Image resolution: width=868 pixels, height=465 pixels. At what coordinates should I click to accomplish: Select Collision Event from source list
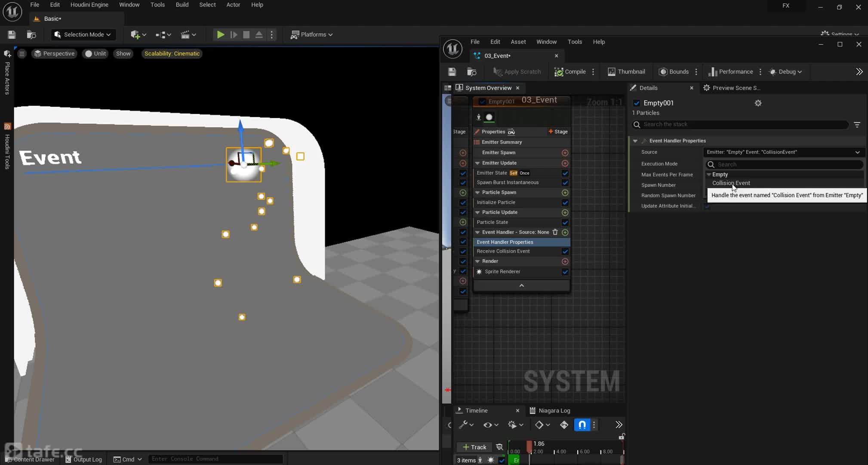(x=731, y=183)
